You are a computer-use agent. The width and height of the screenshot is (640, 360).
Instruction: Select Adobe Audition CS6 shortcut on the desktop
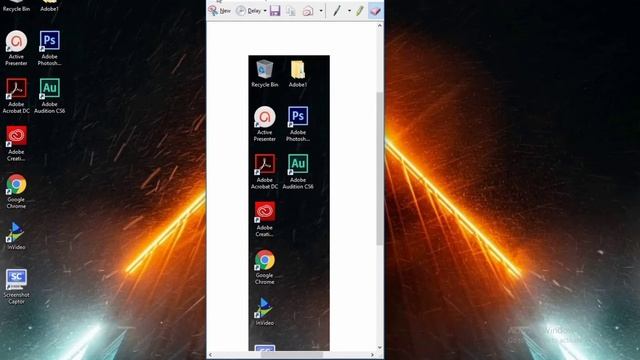(49, 96)
